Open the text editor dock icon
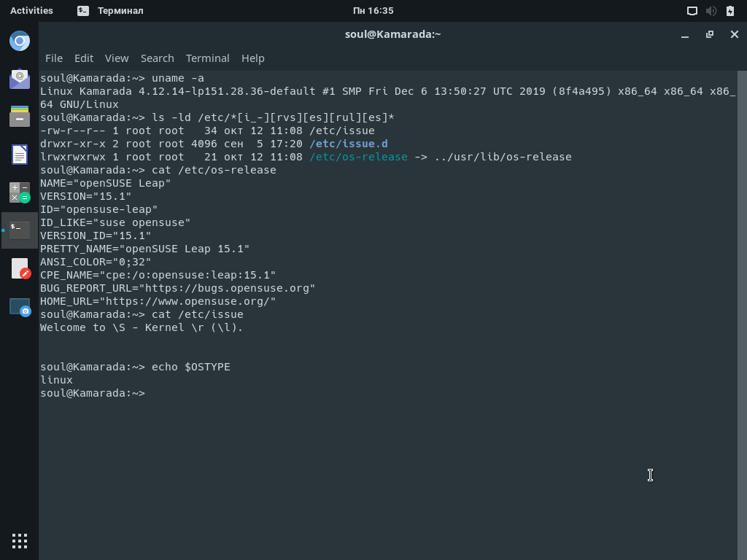This screenshot has height=560, width=747. [x=20, y=268]
